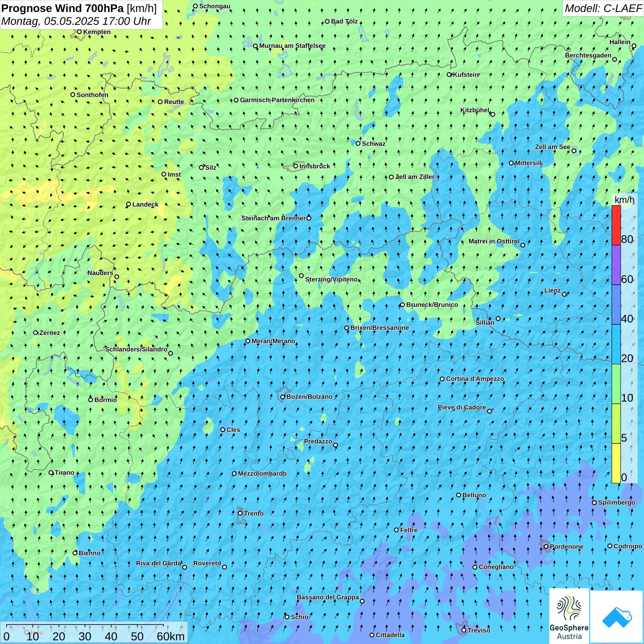The height and width of the screenshot is (644, 644).
Task: Click the Bad Tölz label
Action: (344, 21)
